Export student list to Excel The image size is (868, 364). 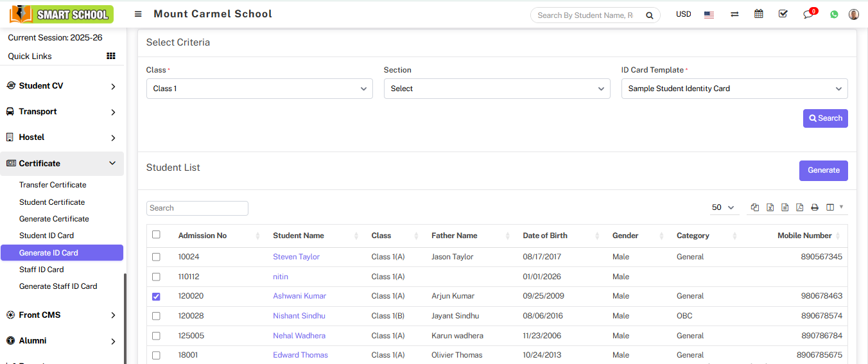770,207
